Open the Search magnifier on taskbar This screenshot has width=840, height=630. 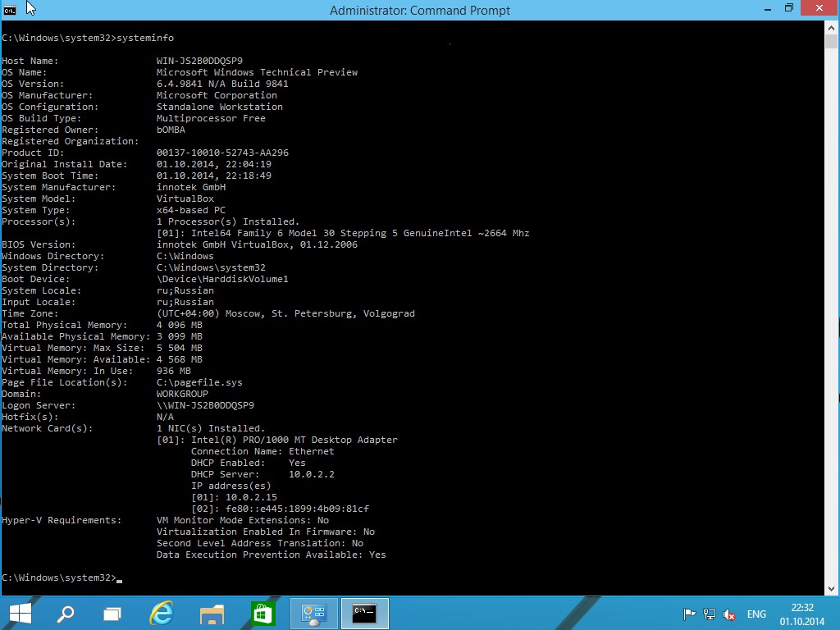coord(66,614)
